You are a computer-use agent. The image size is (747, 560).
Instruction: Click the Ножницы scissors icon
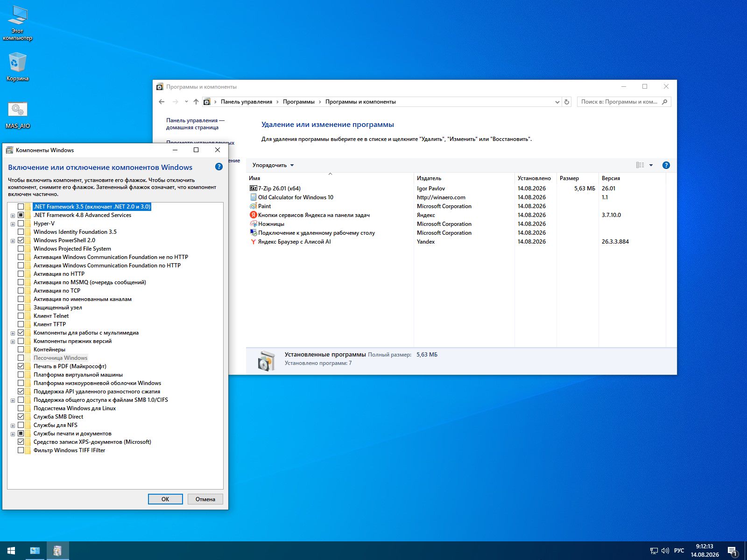254,224
